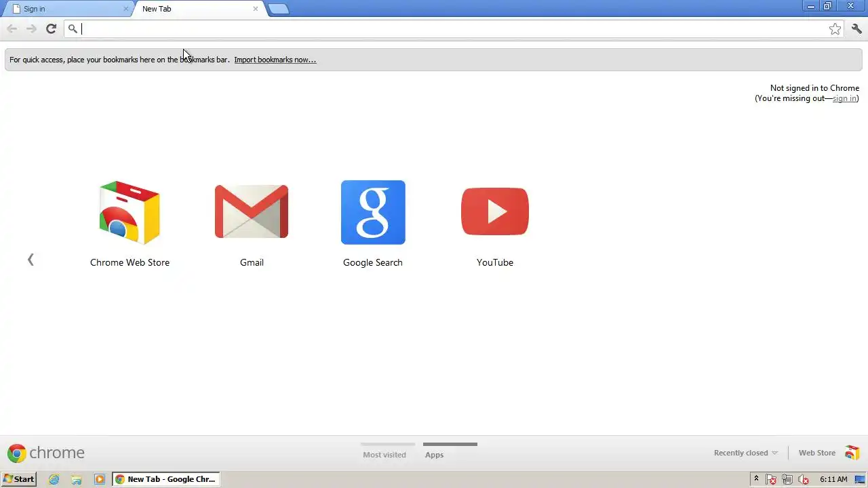
Task: Close the Sign in tab
Action: click(125, 9)
